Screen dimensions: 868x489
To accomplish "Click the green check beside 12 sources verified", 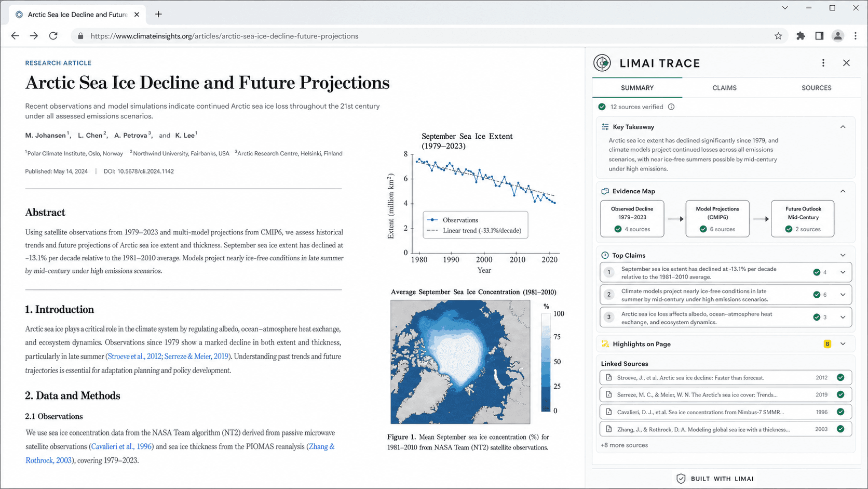I will 602,107.
